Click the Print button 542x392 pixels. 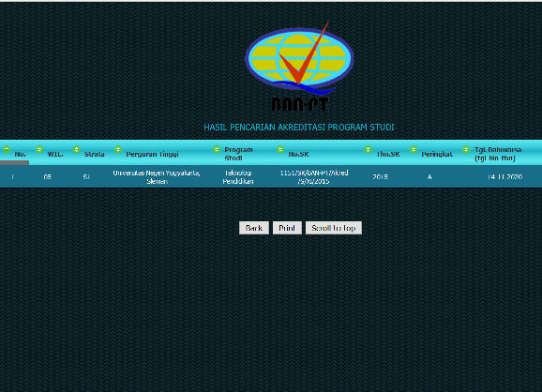(x=287, y=228)
